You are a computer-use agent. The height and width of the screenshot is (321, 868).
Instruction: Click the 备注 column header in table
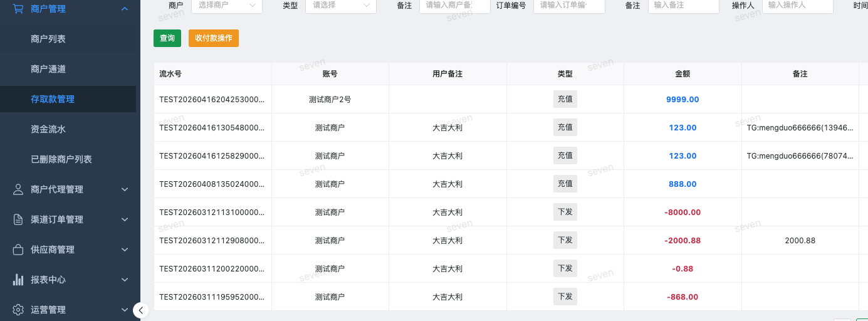tap(800, 74)
